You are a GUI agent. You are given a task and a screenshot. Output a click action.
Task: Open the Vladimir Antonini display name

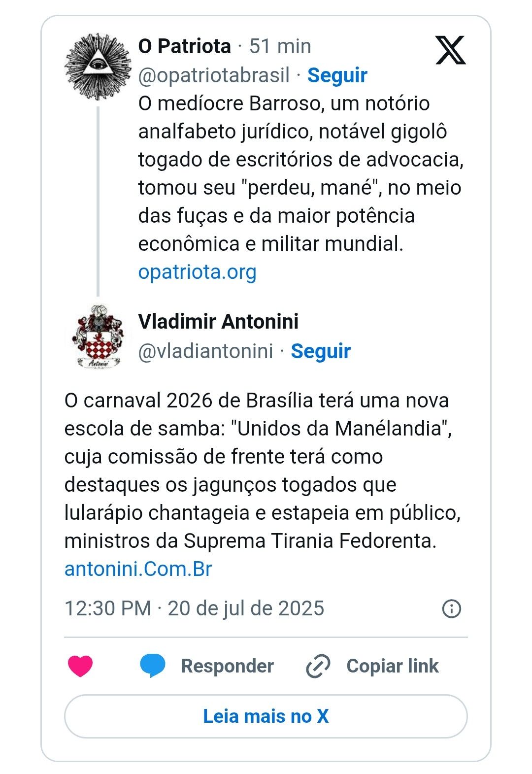(218, 321)
